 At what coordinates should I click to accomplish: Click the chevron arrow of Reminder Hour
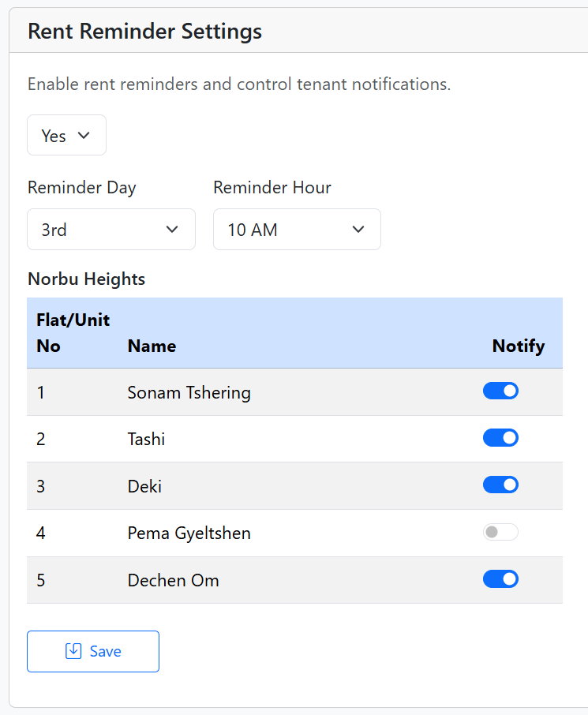click(358, 230)
